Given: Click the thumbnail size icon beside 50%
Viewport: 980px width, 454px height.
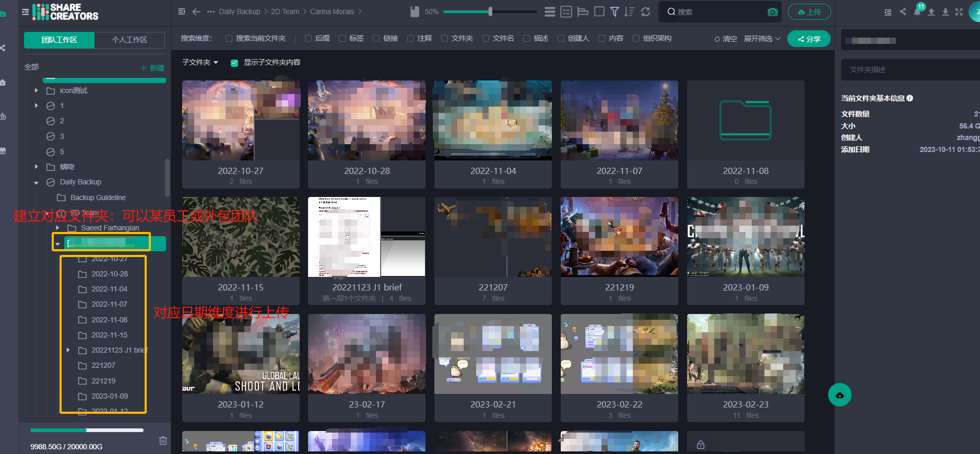Looking at the screenshot, I should coord(415,11).
